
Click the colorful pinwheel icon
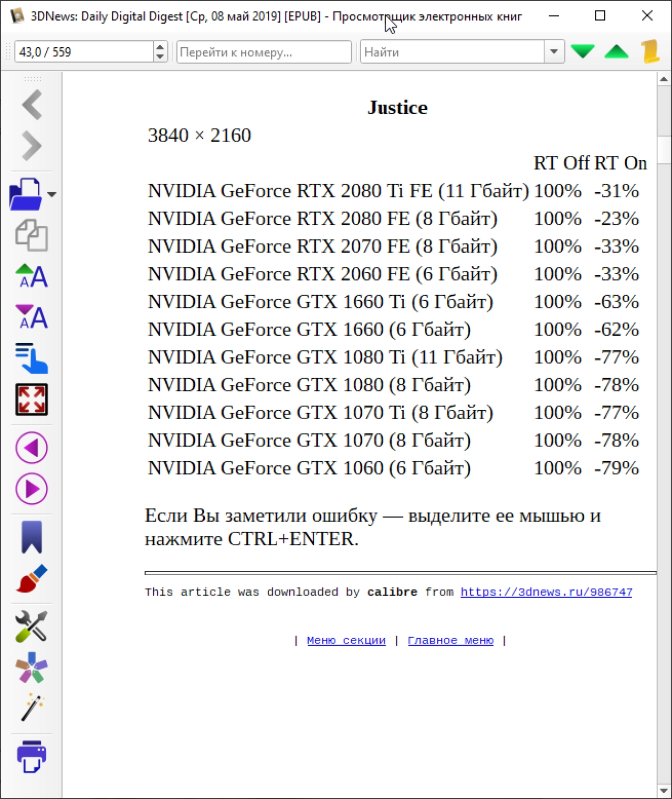[32, 668]
